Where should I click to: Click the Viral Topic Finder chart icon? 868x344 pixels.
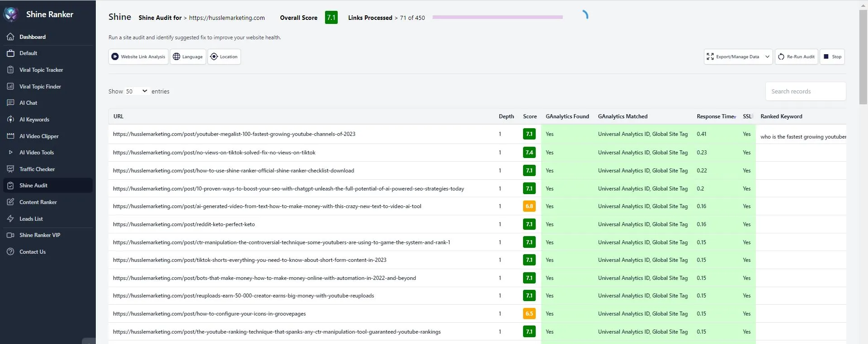[10, 86]
